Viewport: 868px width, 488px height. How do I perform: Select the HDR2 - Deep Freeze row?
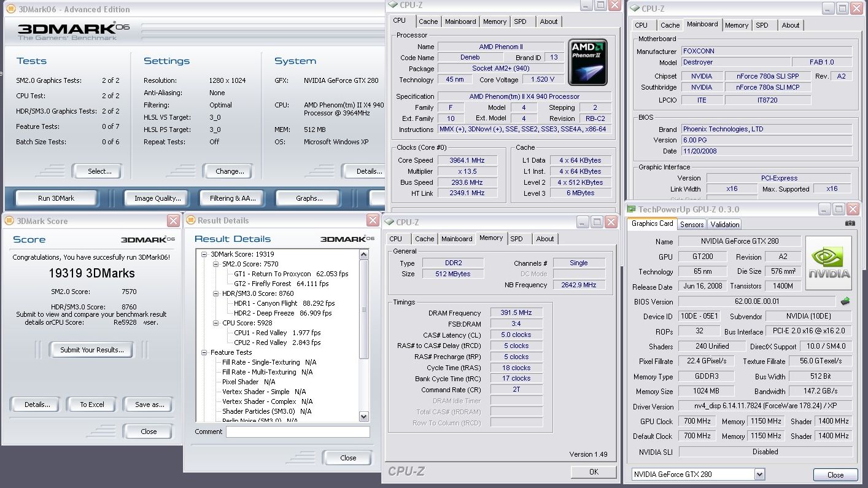point(282,313)
